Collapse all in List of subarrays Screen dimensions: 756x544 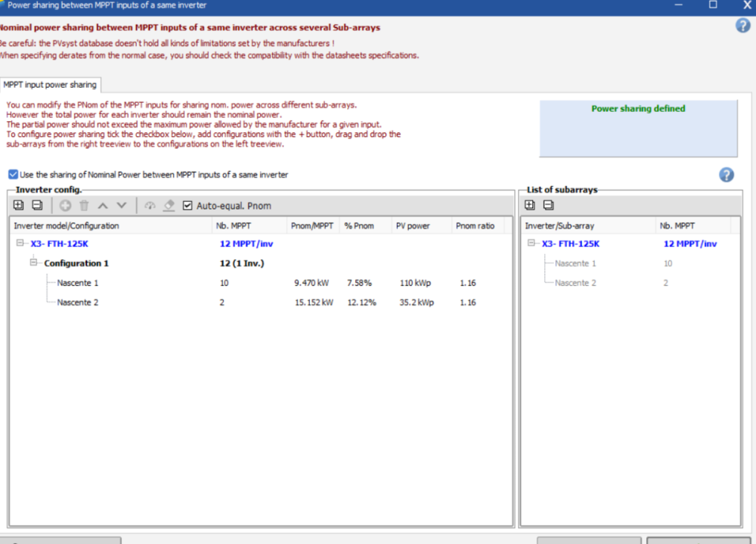click(548, 205)
